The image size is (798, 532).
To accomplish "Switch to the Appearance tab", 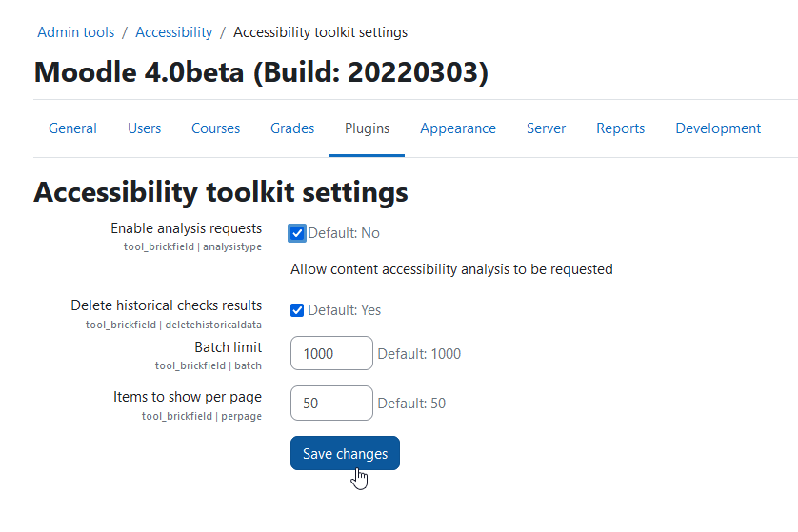I will pos(458,128).
